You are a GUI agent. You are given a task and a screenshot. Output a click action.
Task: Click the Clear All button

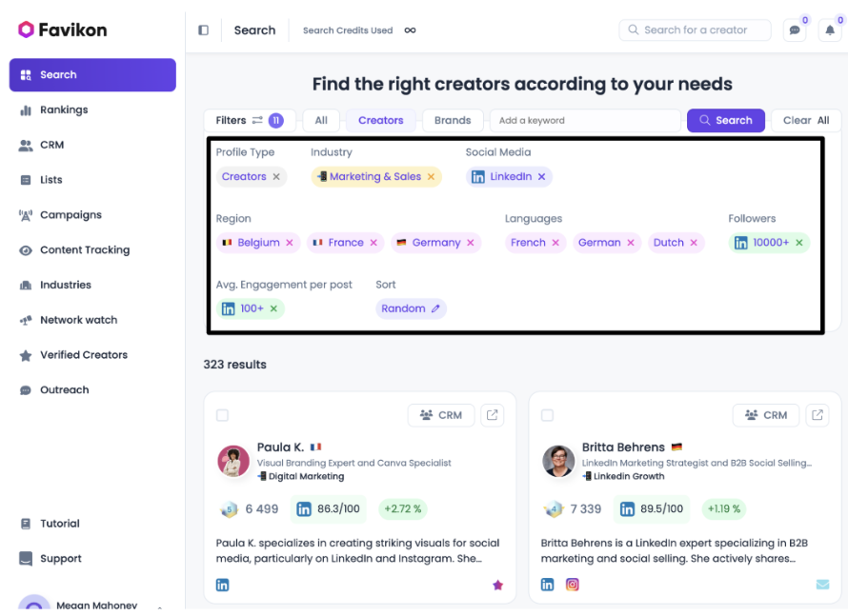[806, 121]
